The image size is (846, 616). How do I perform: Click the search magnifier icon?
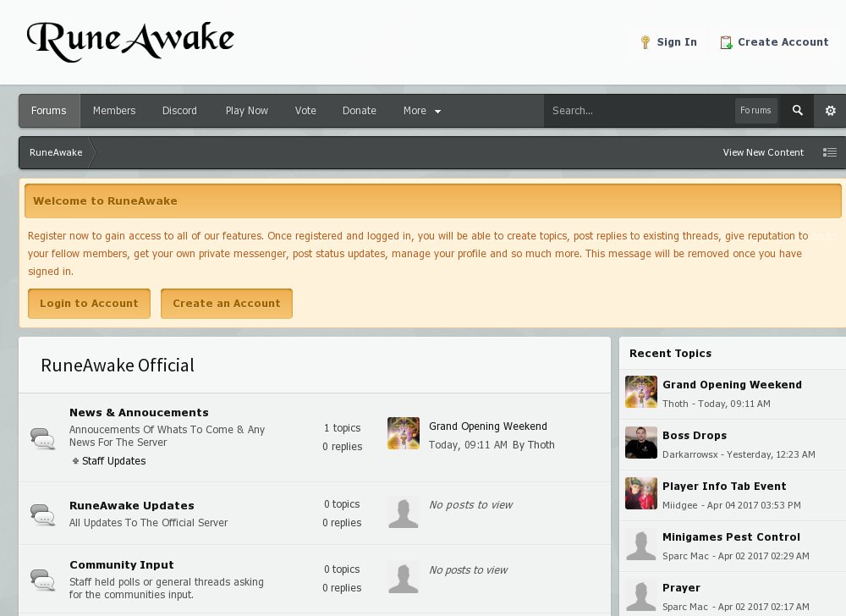click(796, 111)
